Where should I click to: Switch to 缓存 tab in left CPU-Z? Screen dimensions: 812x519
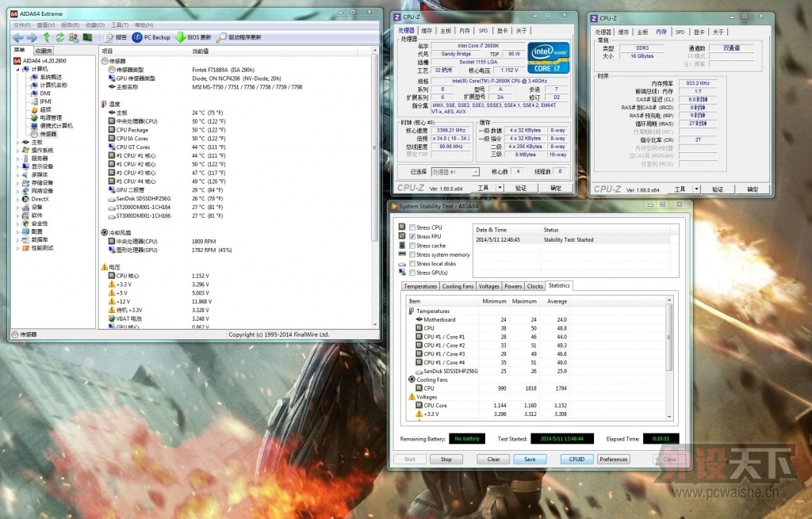point(427,31)
